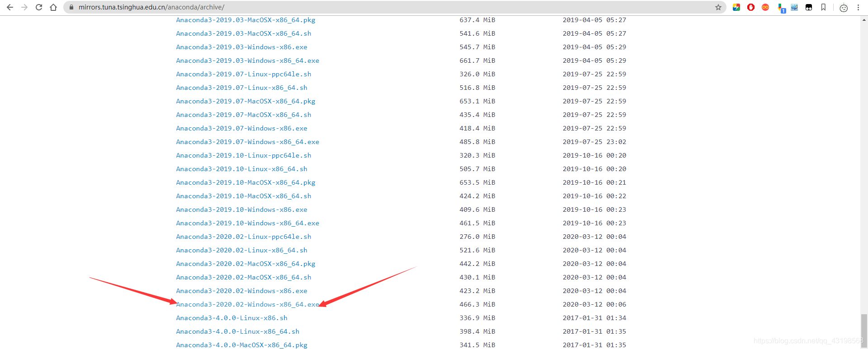This screenshot has height=349, width=868.
Task: Reload the current page
Action: click(39, 7)
